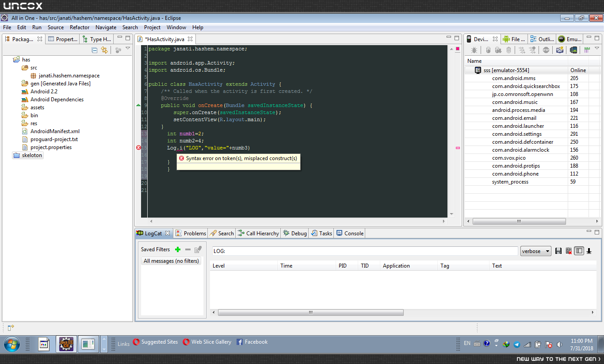604x364 pixels.
Task: Click the Stop Process icon in Devices
Action: point(546,50)
